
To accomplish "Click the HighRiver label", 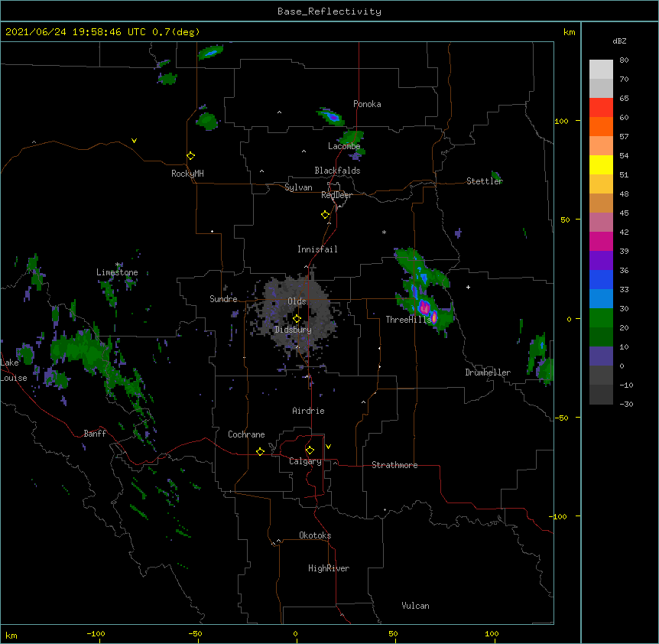I will tap(329, 568).
